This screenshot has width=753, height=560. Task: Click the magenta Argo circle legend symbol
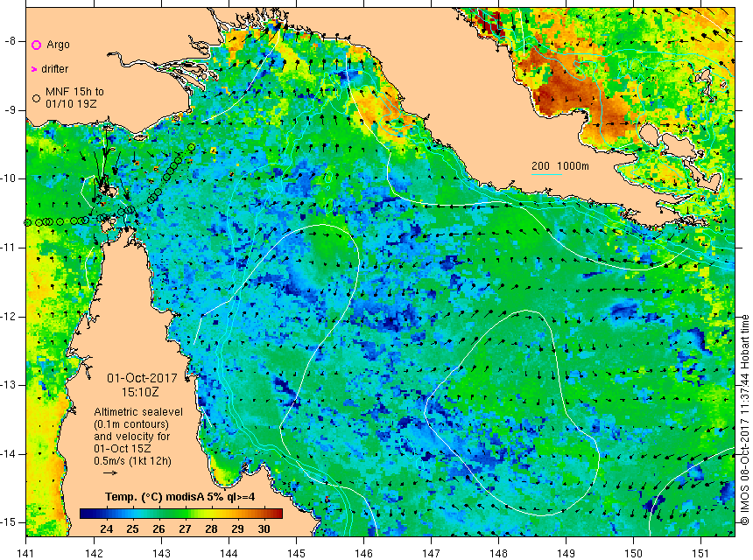36,45
